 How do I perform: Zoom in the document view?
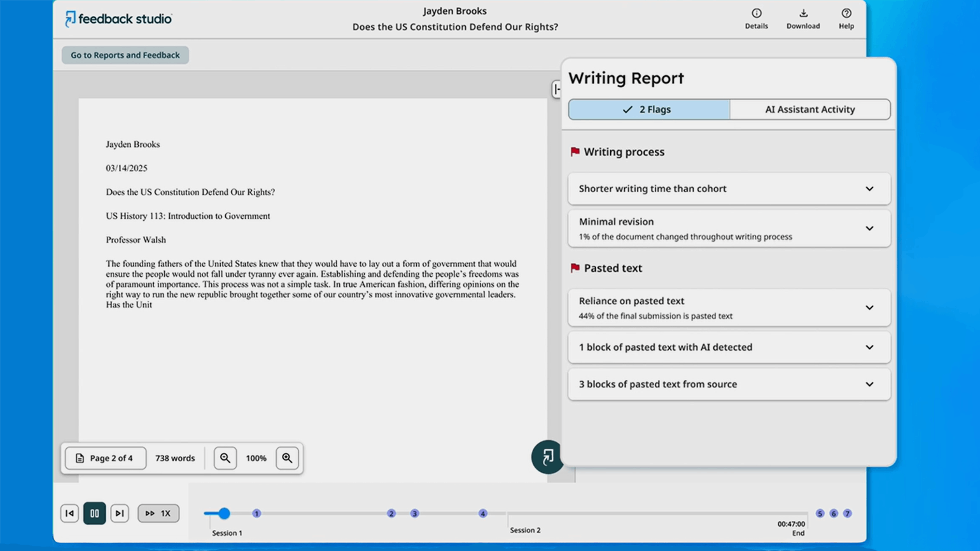pos(287,458)
